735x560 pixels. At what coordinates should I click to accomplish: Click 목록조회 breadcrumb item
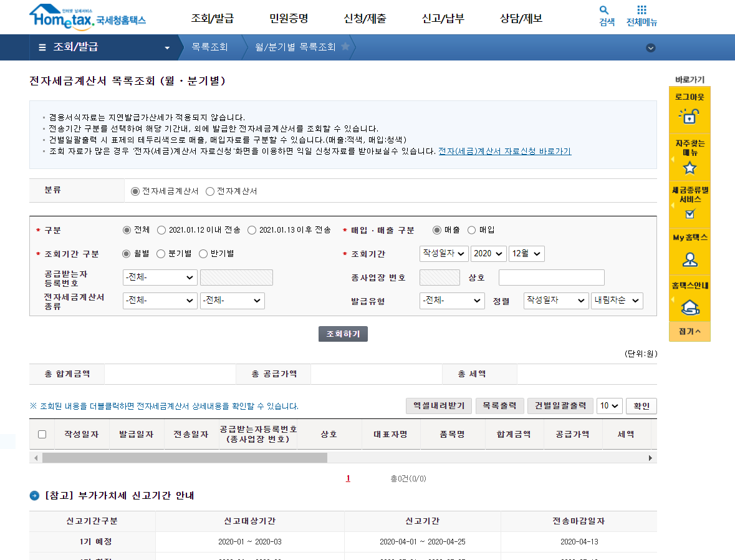(x=209, y=47)
